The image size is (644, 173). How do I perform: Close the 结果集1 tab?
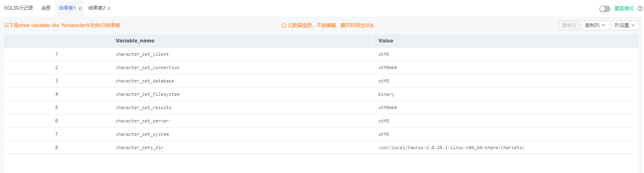[x=80, y=8]
